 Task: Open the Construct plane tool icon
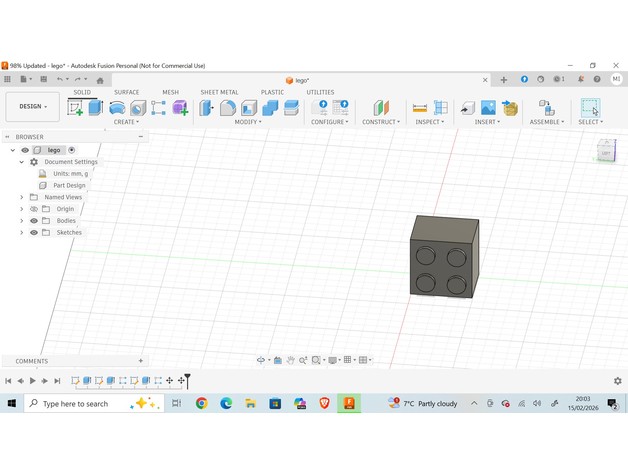coord(381,108)
